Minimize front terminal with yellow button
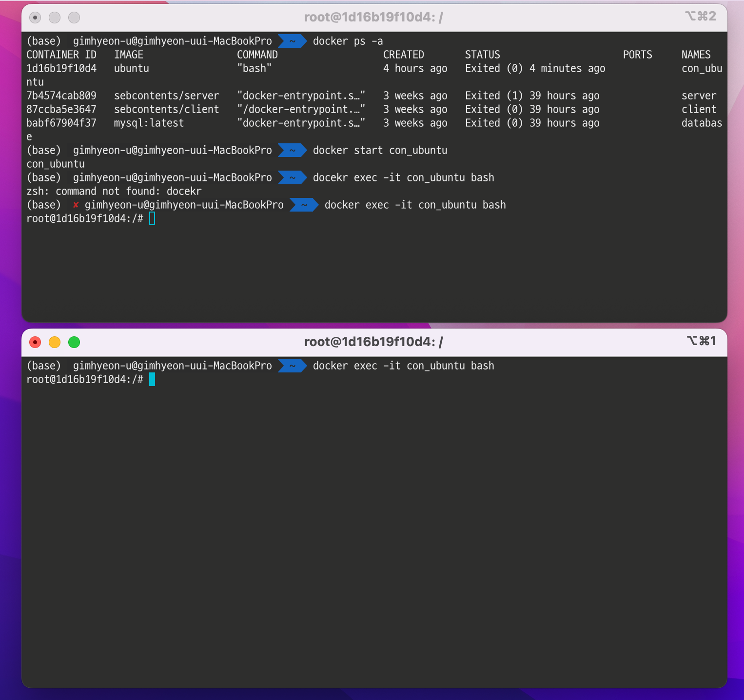The image size is (744, 700). click(x=55, y=342)
